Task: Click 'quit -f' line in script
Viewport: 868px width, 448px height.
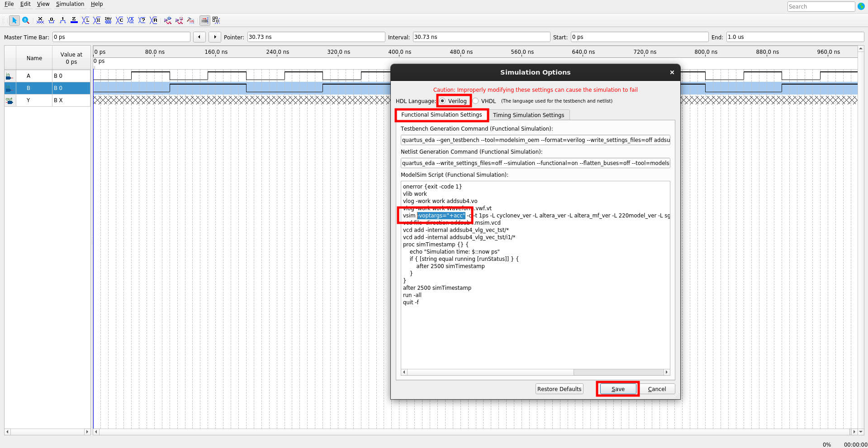Action: click(411, 302)
